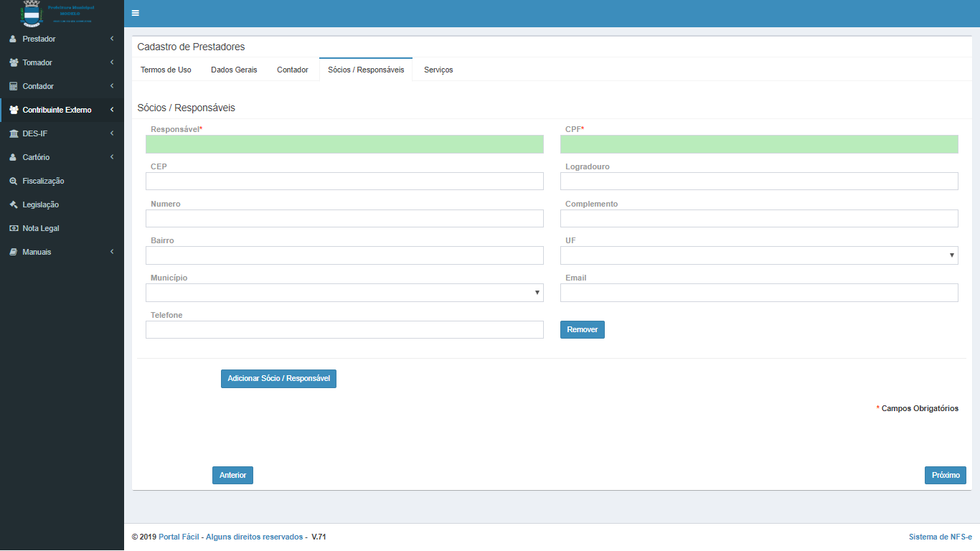
Task: Go to next step with Próximo
Action: click(x=945, y=475)
